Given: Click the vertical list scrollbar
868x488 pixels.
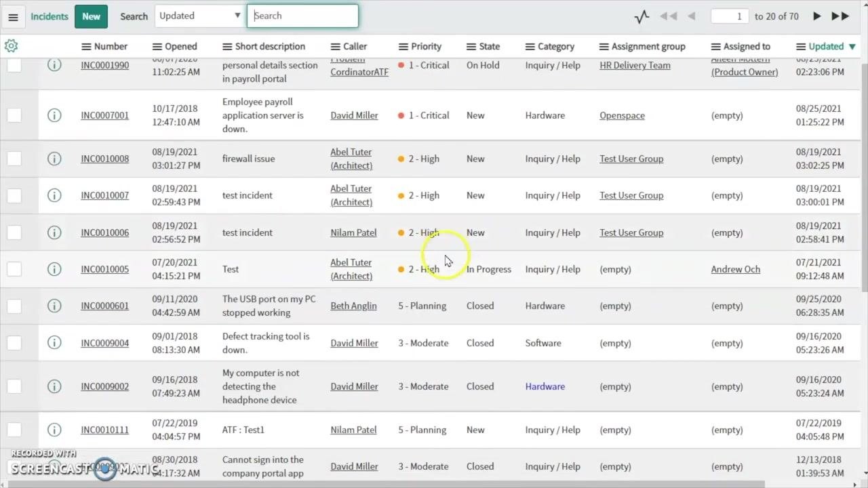Looking at the screenshot, I should click(x=863, y=176).
